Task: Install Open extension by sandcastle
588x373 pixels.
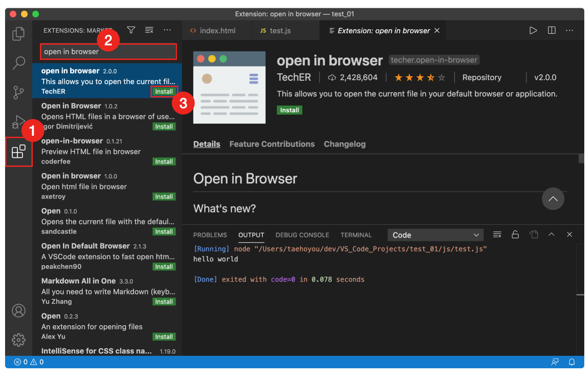Action: pyautogui.click(x=164, y=232)
